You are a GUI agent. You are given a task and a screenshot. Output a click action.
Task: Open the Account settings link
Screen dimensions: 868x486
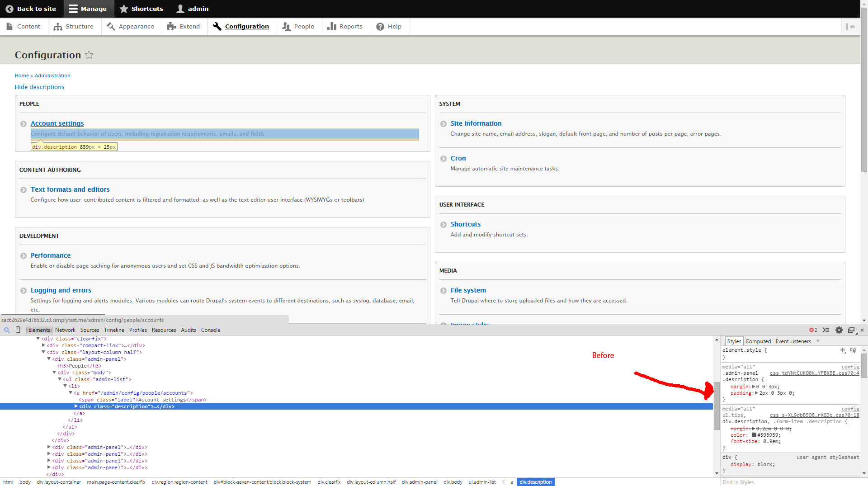(57, 123)
